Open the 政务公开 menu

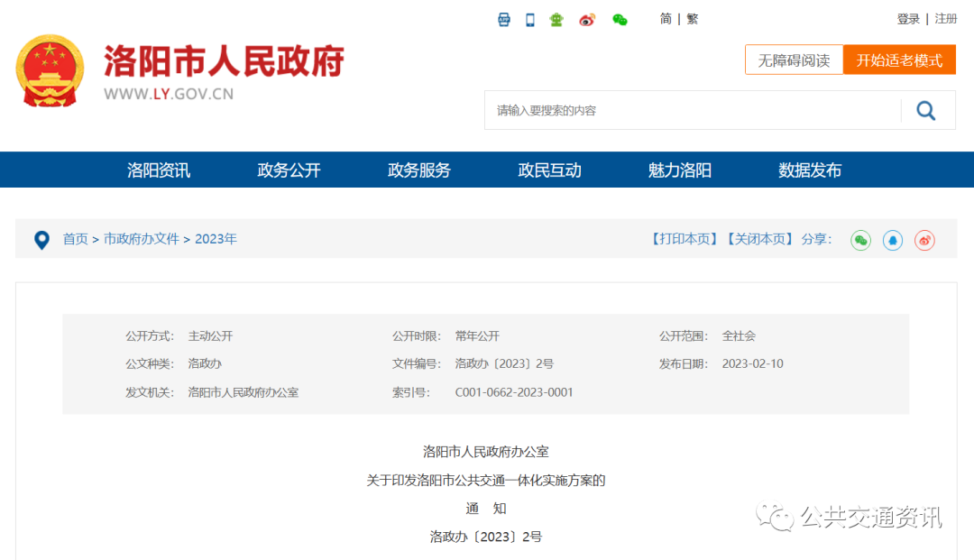tap(288, 170)
